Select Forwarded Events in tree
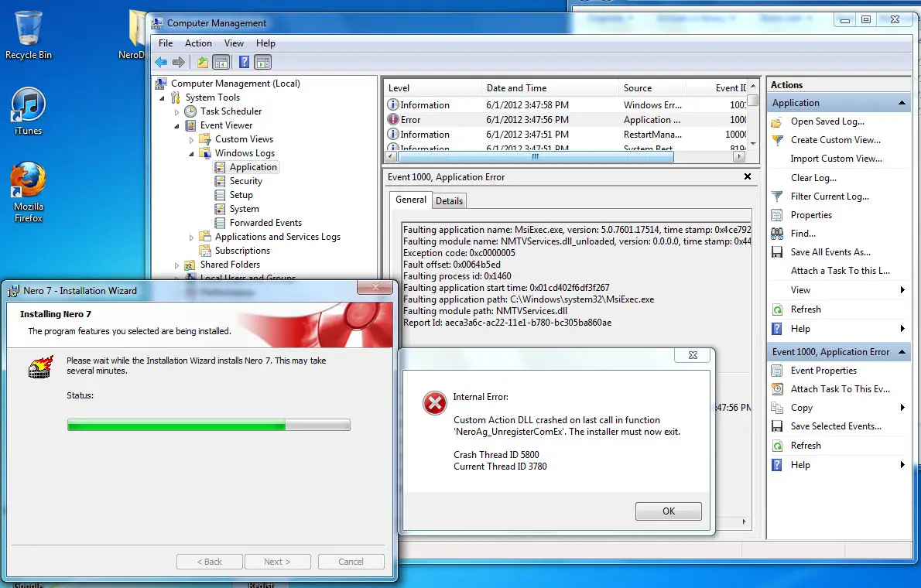Viewport: 921px width, 588px height. click(x=265, y=224)
